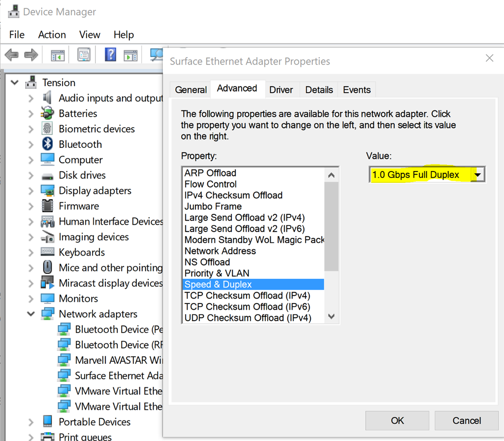Viewport: 504px width, 441px height.
Task: Close the Surface Ethernet Adapter Properties dialog
Action: click(x=489, y=58)
